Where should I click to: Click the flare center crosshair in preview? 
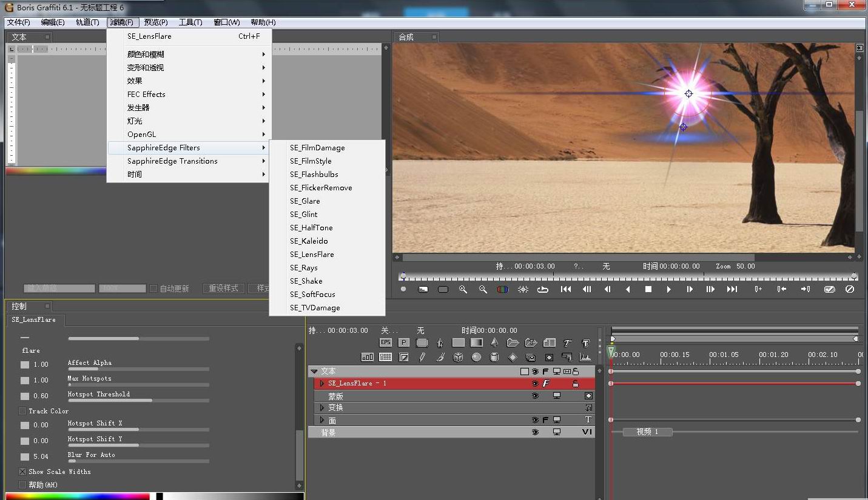[688, 93]
